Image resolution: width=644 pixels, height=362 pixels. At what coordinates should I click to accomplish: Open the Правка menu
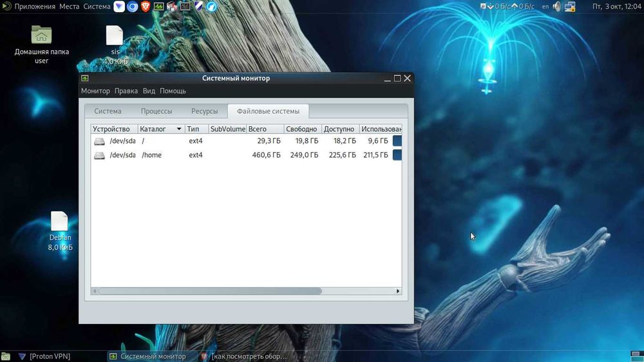(x=126, y=91)
